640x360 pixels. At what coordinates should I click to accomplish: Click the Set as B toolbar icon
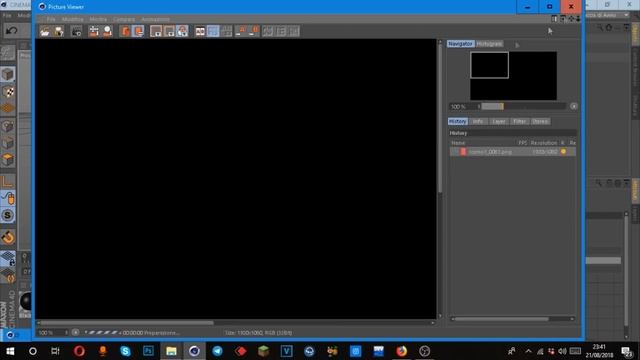click(254, 31)
